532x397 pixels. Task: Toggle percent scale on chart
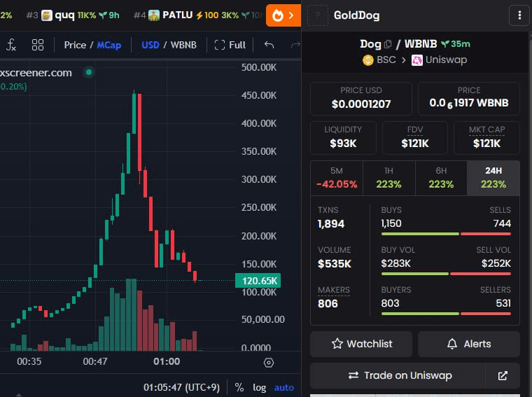pyautogui.click(x=239, y=387)
